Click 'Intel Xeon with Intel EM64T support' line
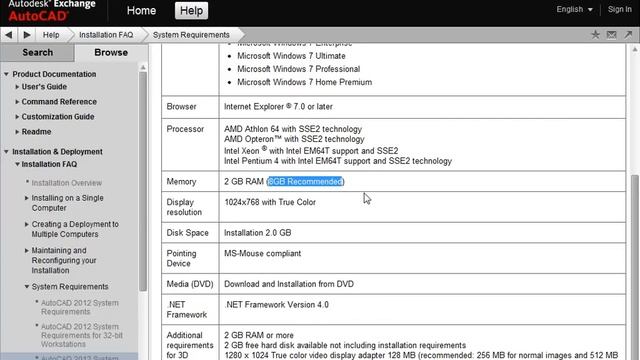The image size is (640, 360). pos(311,151)
